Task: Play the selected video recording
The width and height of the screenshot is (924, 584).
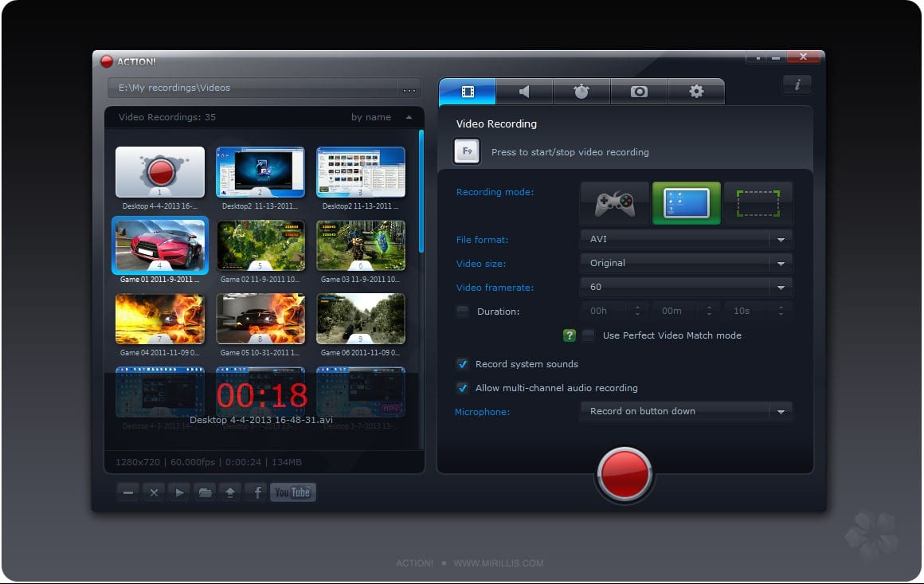Action: click(180, 492)
